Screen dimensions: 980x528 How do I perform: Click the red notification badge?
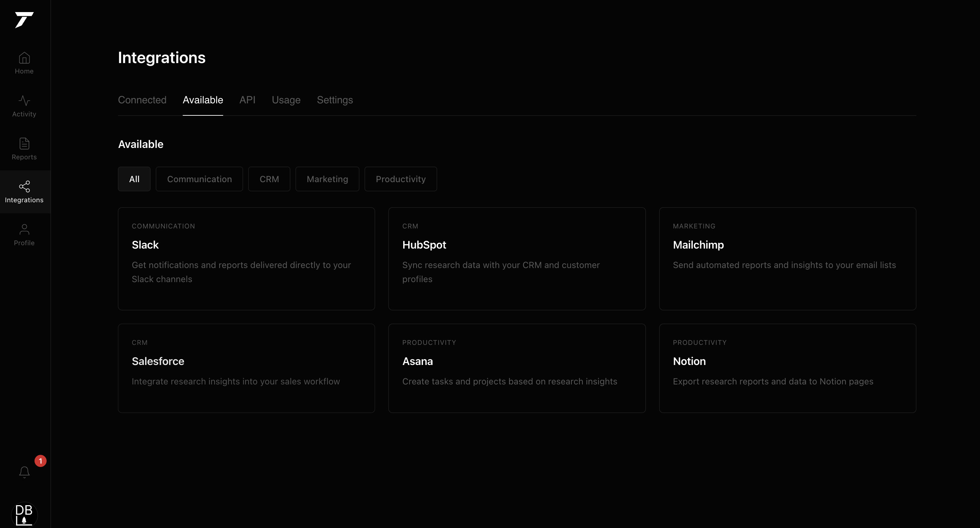coord(40,461)
